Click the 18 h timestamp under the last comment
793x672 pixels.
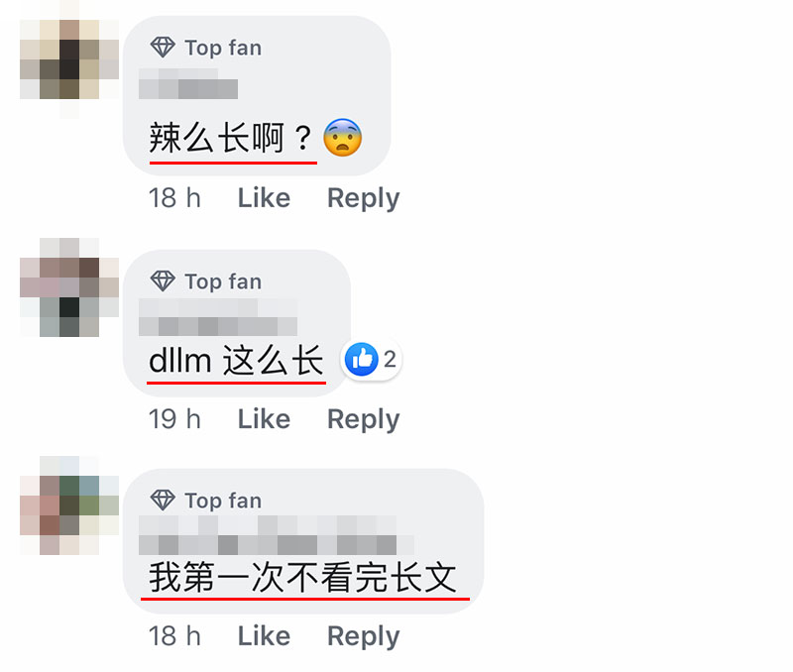click(174, 635)
